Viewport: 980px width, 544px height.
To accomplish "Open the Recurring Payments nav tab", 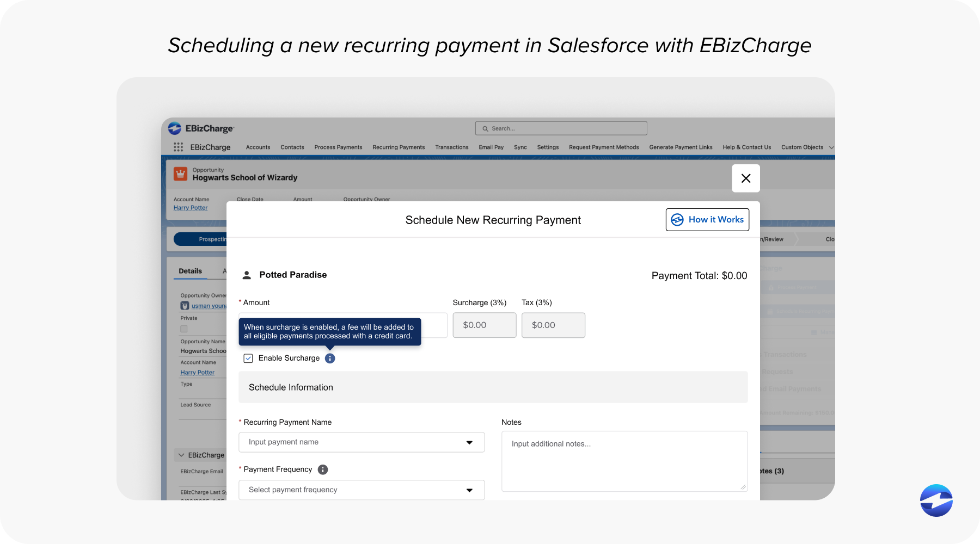I will (398, 147).
